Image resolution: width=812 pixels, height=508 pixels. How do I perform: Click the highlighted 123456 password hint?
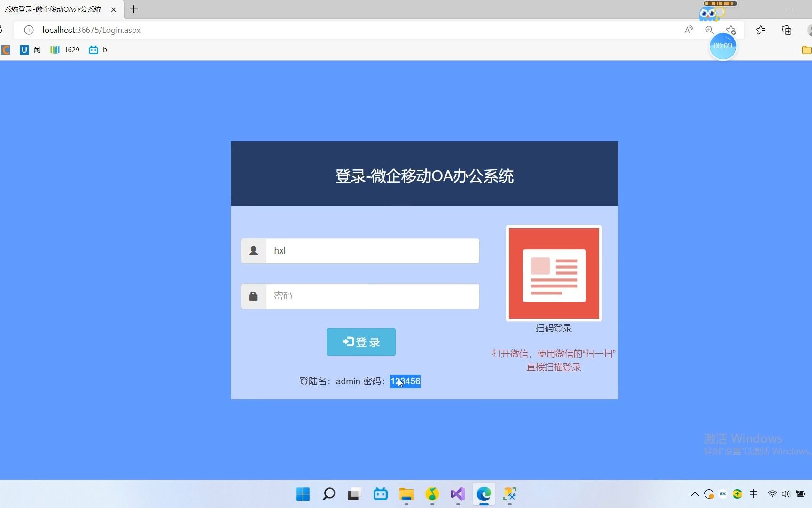pyautogui.click(x=405, y=381)
